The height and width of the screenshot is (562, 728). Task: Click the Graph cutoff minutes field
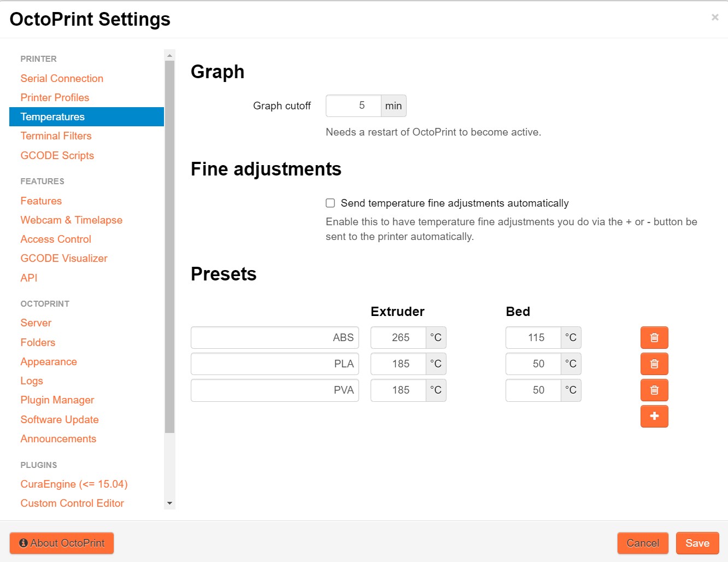(x=354, y=106)
